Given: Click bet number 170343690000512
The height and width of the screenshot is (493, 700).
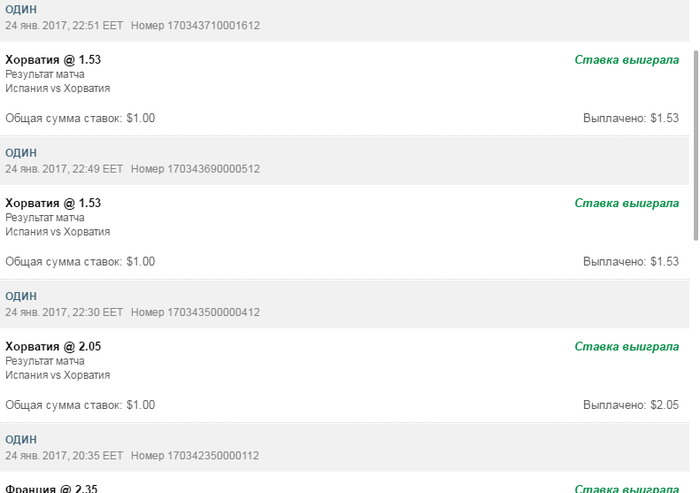Looking at the screenshot, I should [x=195, y=169].
